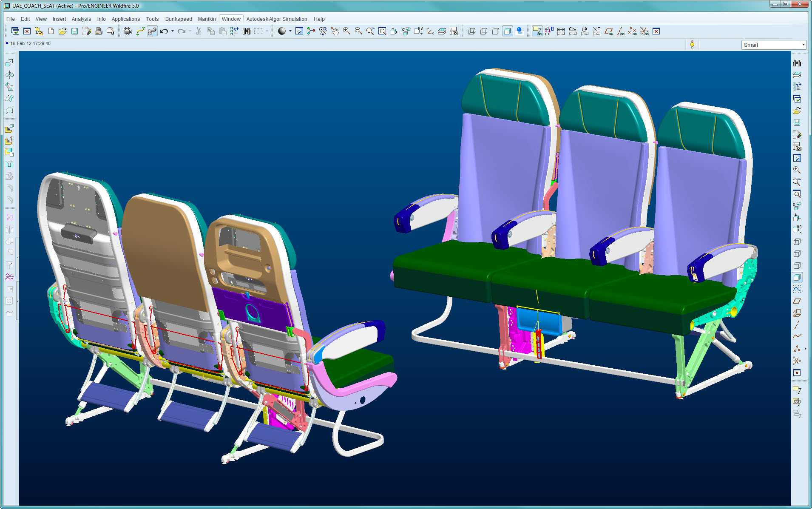Viewport: 812px width, 509px height.
Task: Open the Insert menu
Action: click(59, 19)
